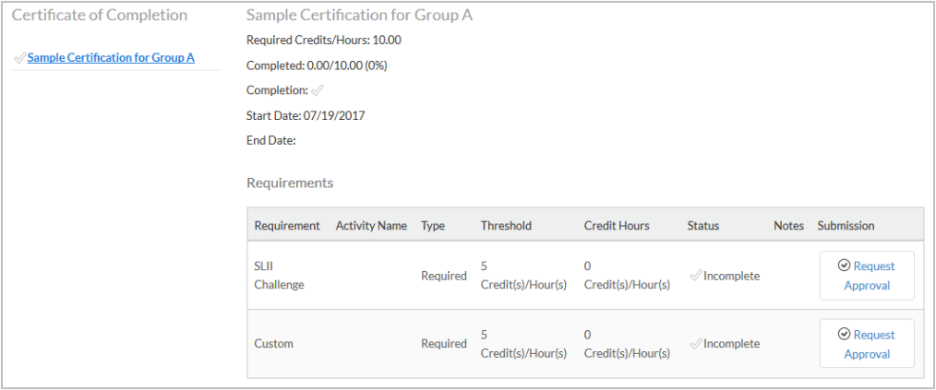The width and height of the screenshot is (936, 390).
Task: Request Approval for Custom requirement
Action: (867, 344)
